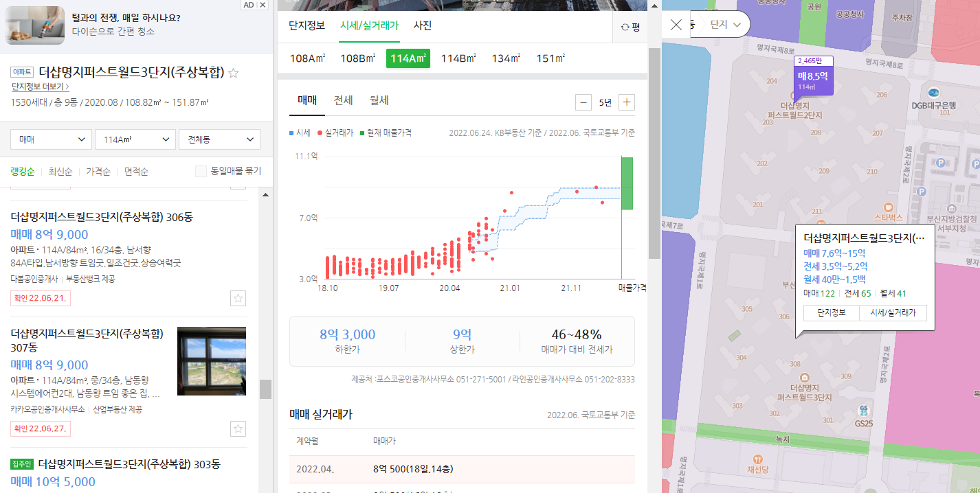Open the 매매 transaction type dropdown
The height and width of the screenshot is (493, 980).
click(x=52, y=139)
